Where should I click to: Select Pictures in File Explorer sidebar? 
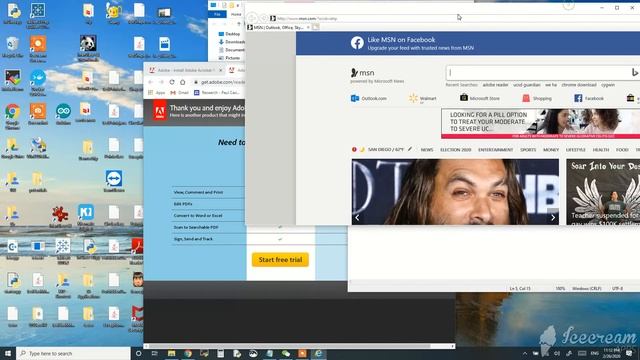[x=229, y=58]
